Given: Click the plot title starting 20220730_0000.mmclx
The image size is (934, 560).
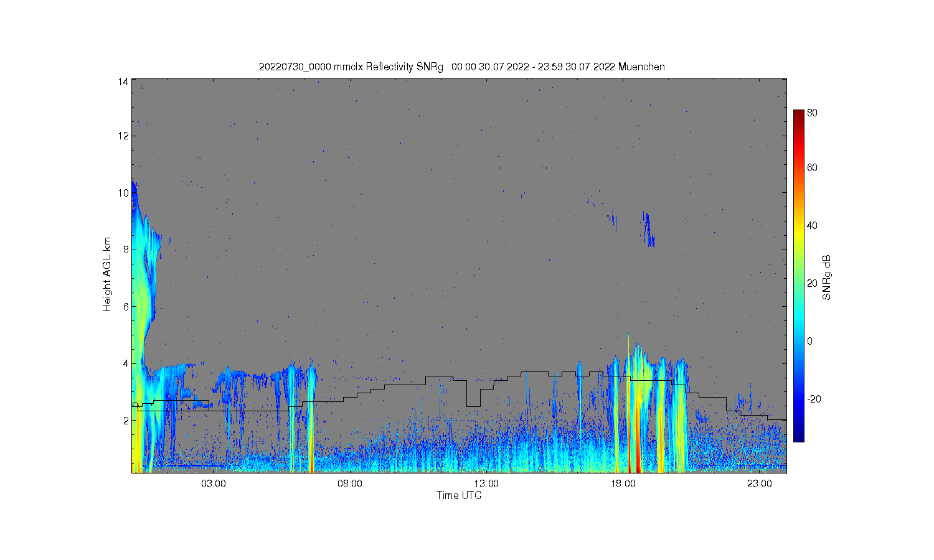Looking at the screenshot, I should [462, 67].
